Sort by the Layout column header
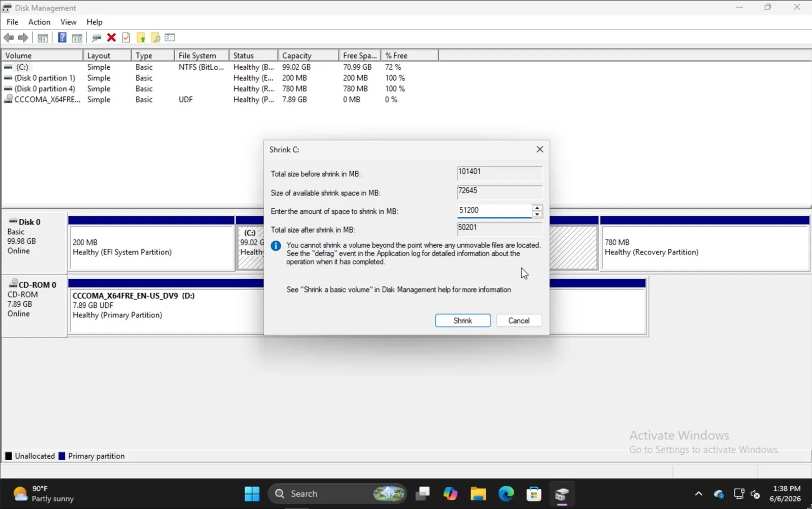The width and height of the screenshot is (812, 509). [x=107, y=55]
